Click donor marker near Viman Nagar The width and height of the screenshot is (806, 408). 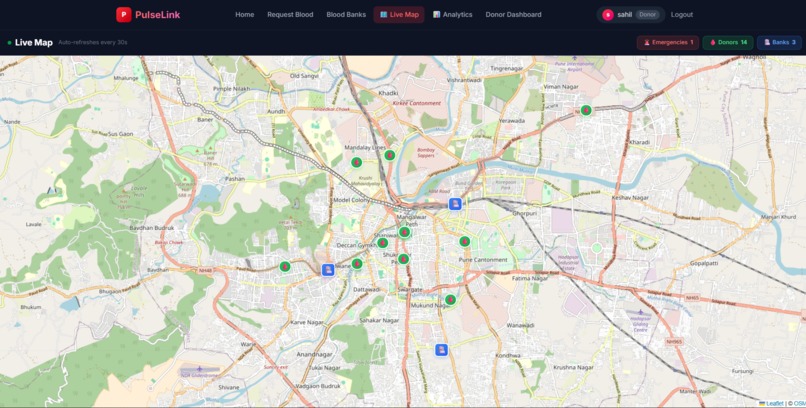coord(585,110)
